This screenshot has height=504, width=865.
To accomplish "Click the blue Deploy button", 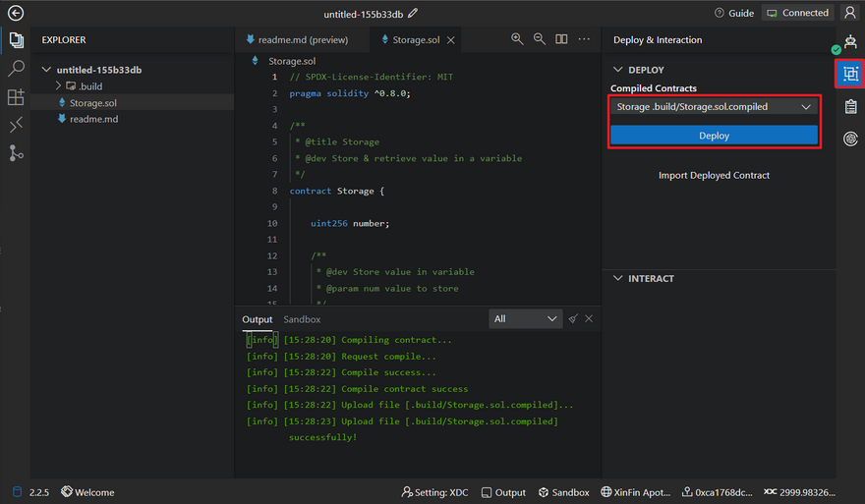I will 714,136.
